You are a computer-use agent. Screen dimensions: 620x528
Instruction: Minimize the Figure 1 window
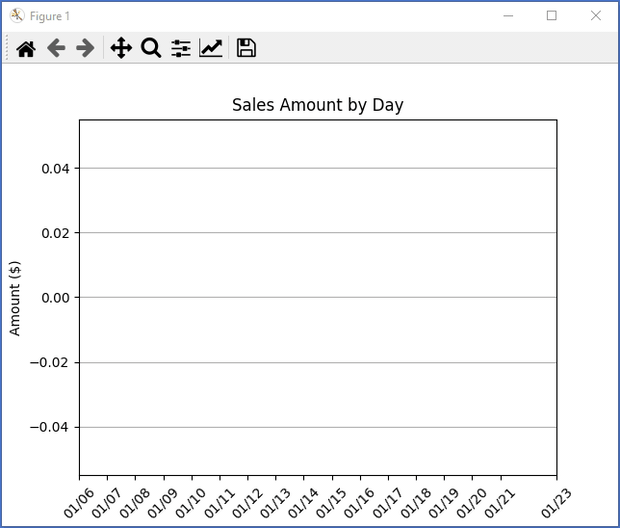pos(509,16)
